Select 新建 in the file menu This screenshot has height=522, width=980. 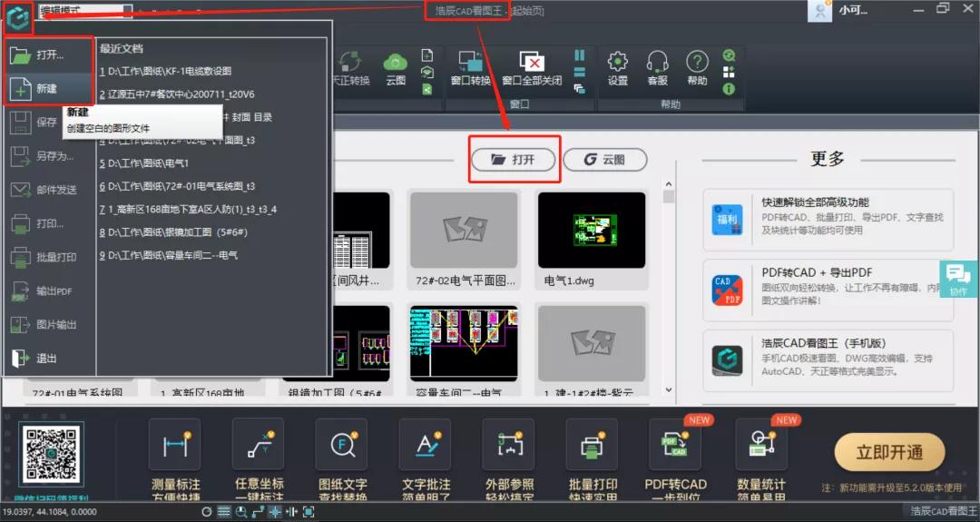[49, 89]
